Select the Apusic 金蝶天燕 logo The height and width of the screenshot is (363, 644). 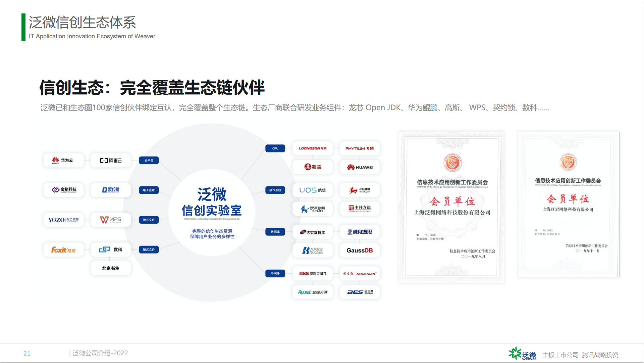[x=312, y=292]
